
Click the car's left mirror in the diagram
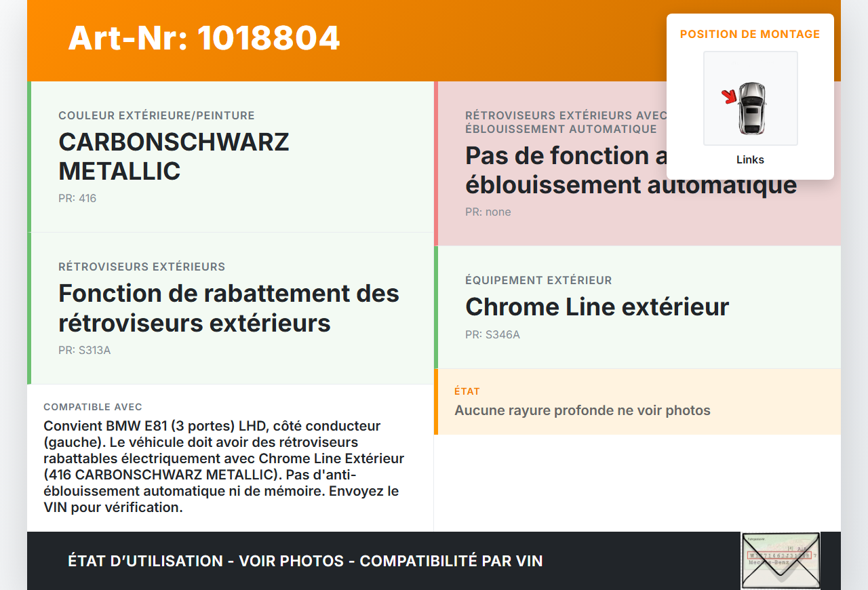(739, 103)
